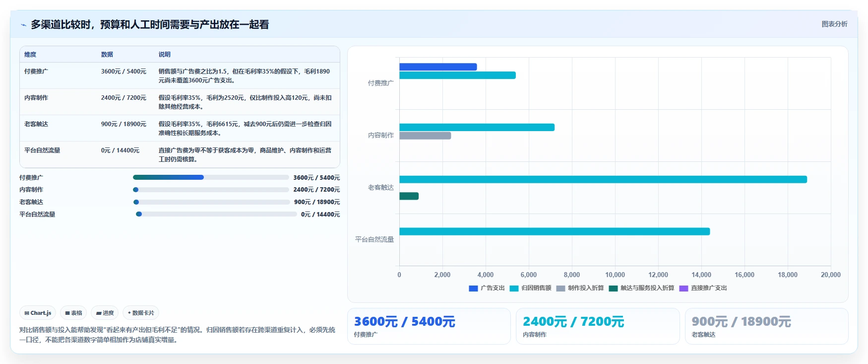This screenshot has width=868, height=364.
Task: Select the 进度 tag chip
Action: 105,313
